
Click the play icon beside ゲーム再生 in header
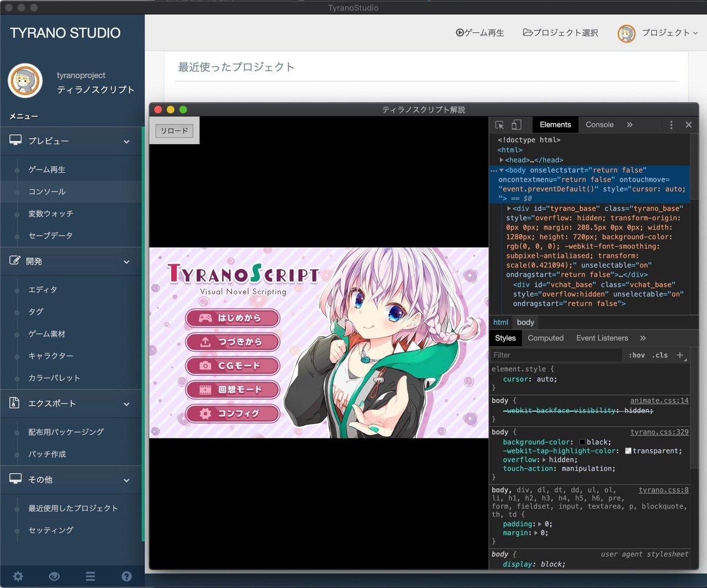(x=460, y=33)
